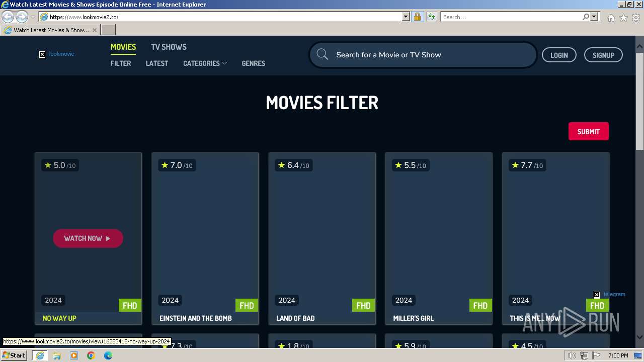Image resolution: width=644 pixels, height=362 pixels.
Task: Open the recent pages dropdown arrow
Action: point(33,17)
